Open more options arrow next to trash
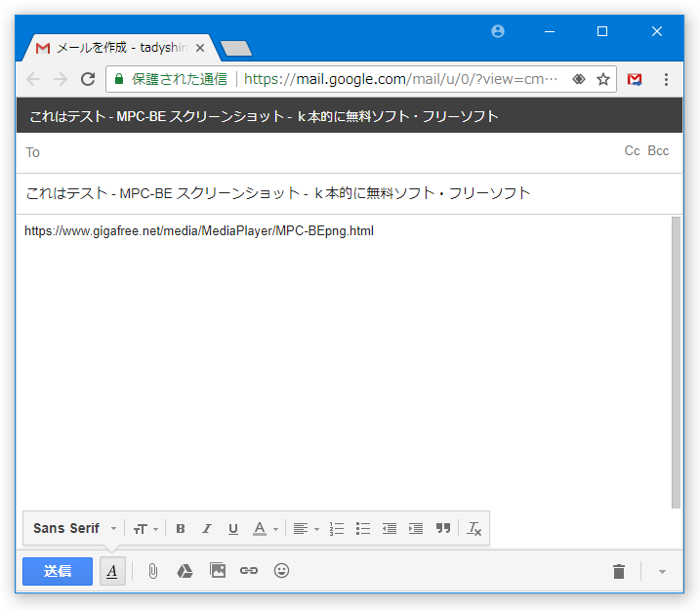700x611 pixels. pyautogui.click(x=662, y=572)
